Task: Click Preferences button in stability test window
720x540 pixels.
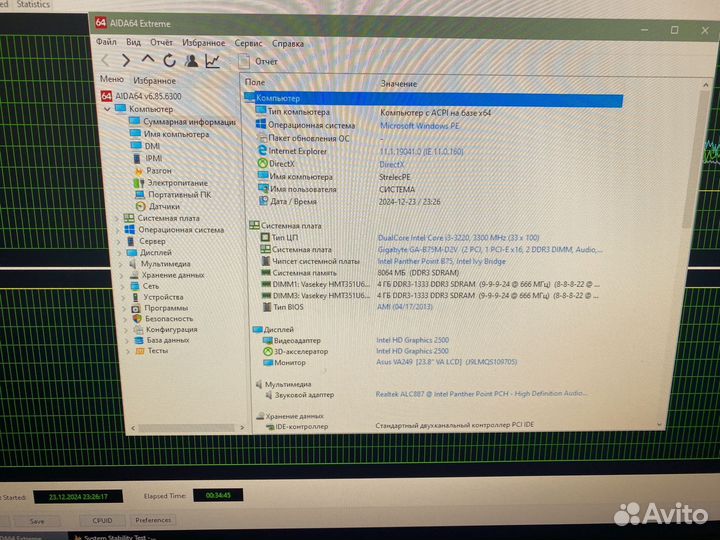Action: [x=153, y=520]
